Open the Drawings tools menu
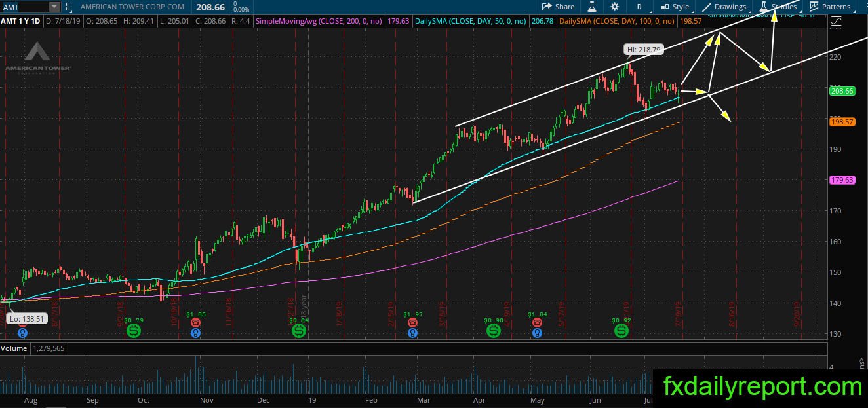The image size is (868, 408). point(724,7)
